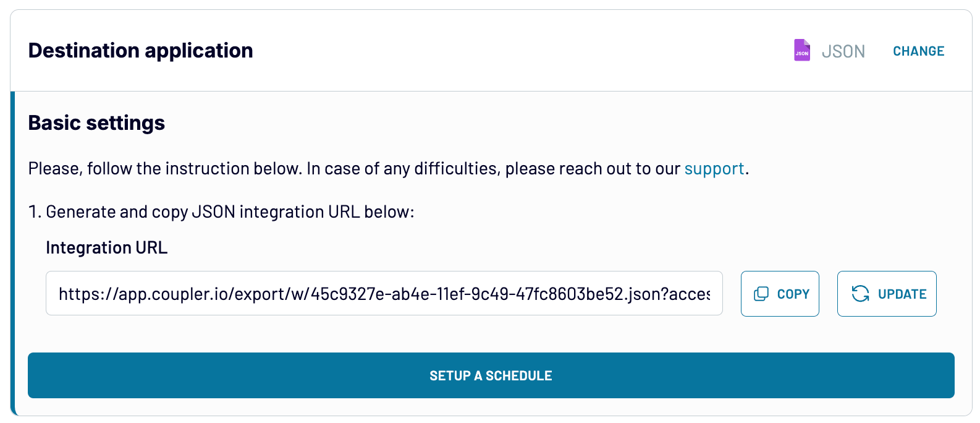Click the refresh arrows icon beside UPDATE
The height and width of the screenshot is (423, 980).
click(860, 294)
